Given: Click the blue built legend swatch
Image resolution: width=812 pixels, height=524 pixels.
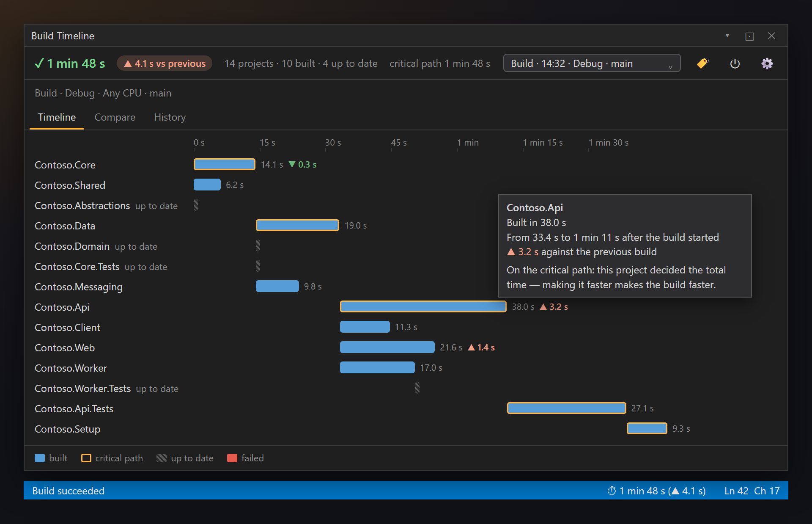Looking at the screenshot, I should pyautogui.click(x=40, y=458).
